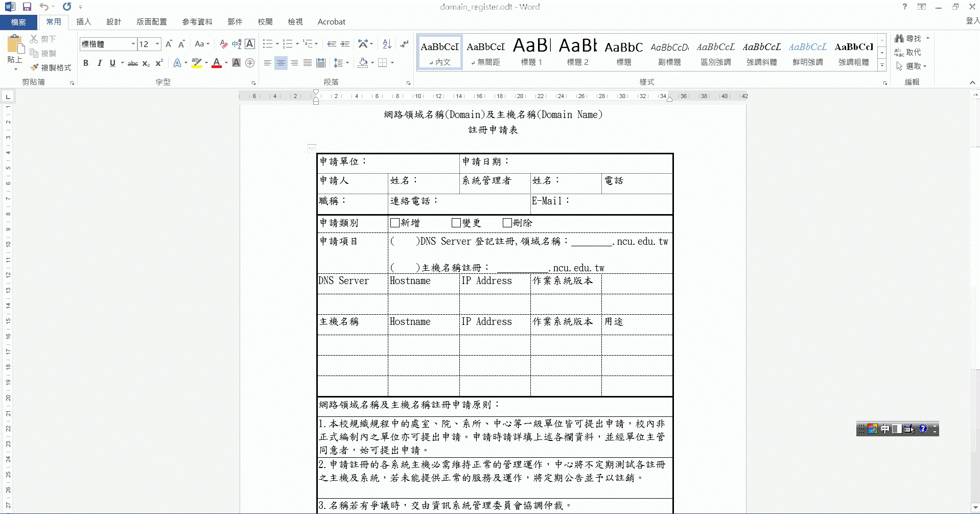Open the font color red swatch
Image resolution: width=980 pixels, height=514 pixels.
[x=217, y=63]
